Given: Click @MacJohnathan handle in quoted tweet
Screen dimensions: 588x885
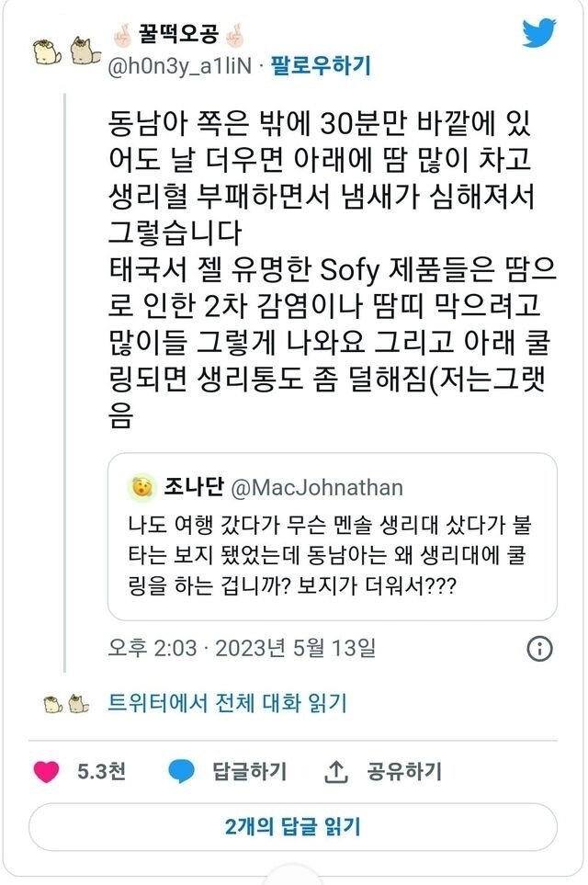Looking at the screenshot, I should [x=317, y=488].
